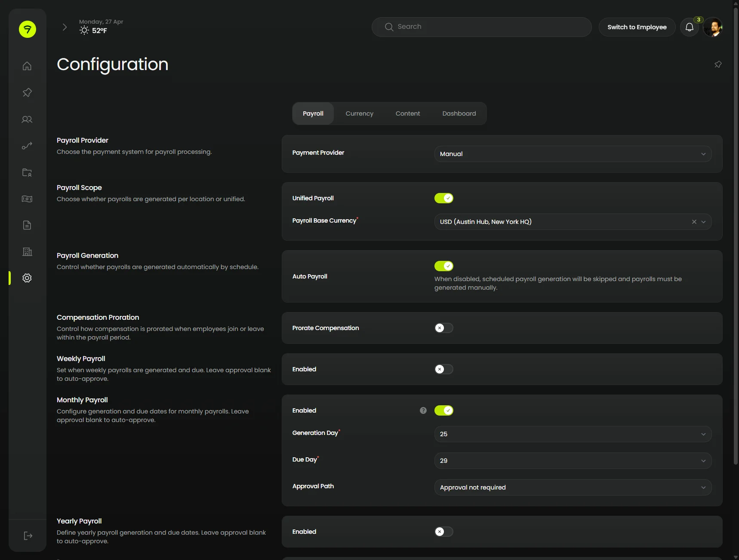Open the recruitment folder icon
This screenshot has width=739, height=560.
(x=27, y=172)
